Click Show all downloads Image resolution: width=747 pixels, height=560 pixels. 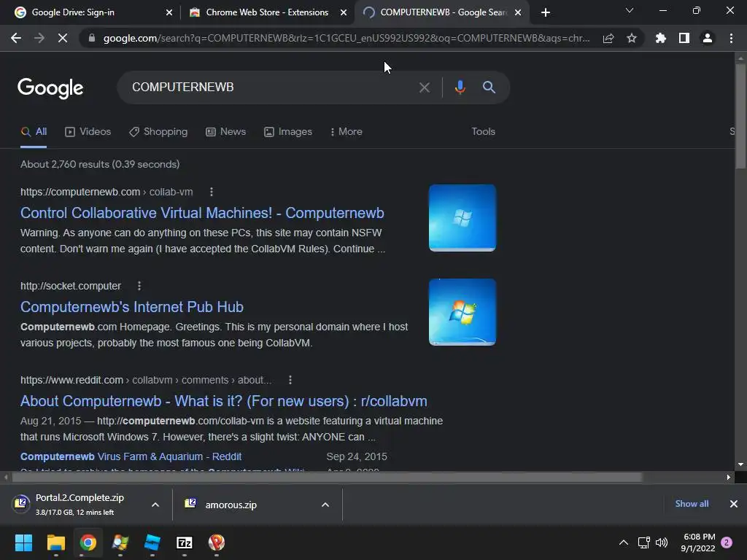[692, 504]
